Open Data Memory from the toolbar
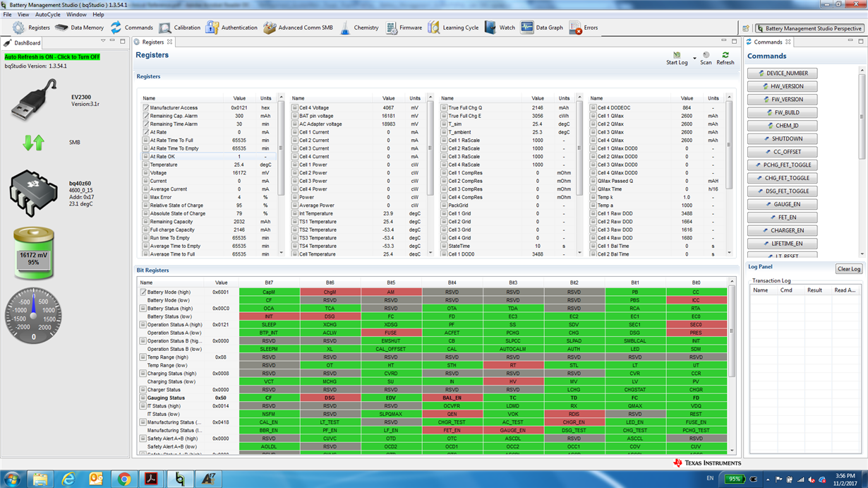The image size is (868, 488). [79, 28]
